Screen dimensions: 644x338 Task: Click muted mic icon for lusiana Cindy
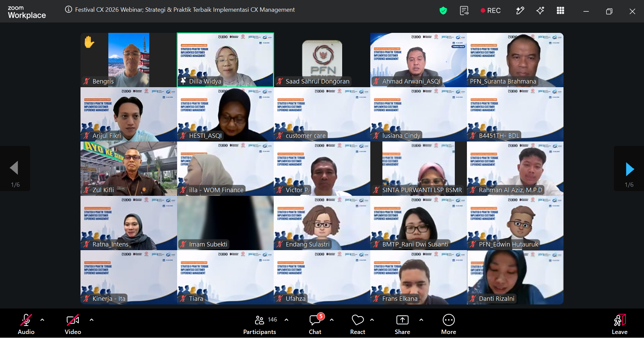(x=376, y=135)
